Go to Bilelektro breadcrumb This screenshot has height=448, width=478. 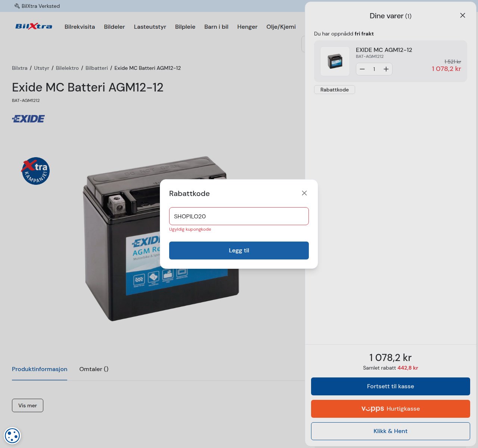pyautogui.click(x=67, y=68)
